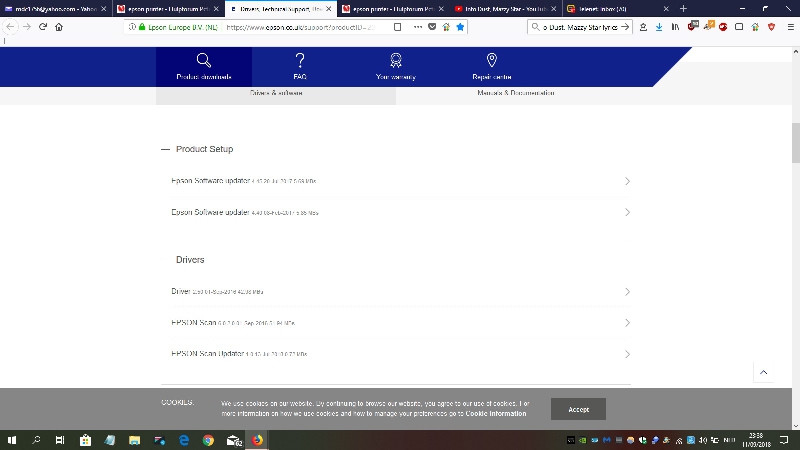Switch to Drivers & Software tab

click(276, 93)
